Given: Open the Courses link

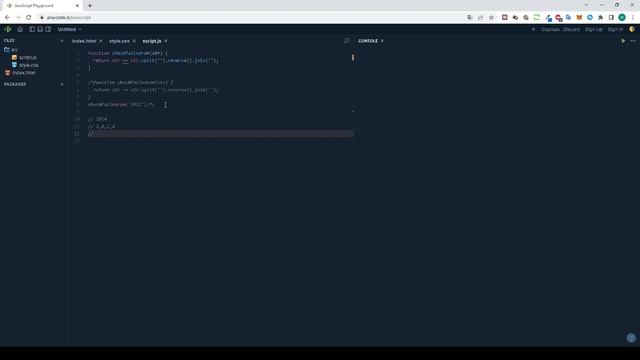Looking at the screenshot, I should [550, 29].
